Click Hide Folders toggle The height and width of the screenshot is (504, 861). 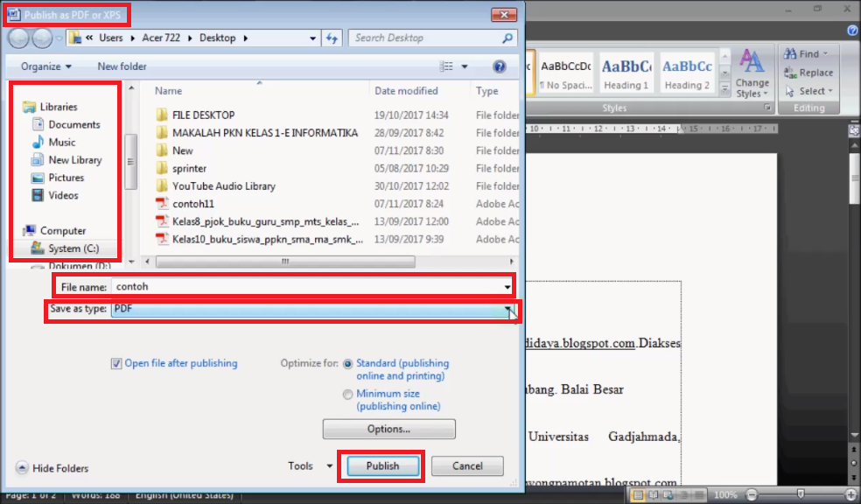click(52, 468)
